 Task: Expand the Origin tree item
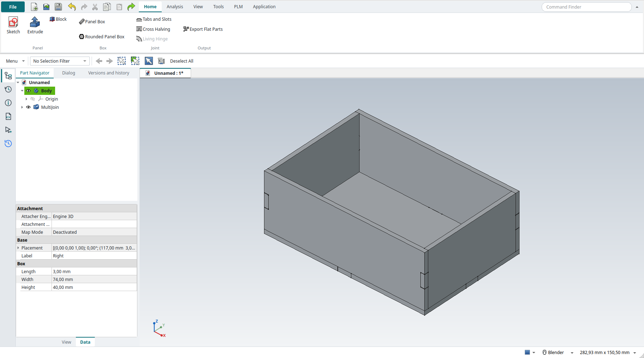pyautogui.click(x=26, y=99)
